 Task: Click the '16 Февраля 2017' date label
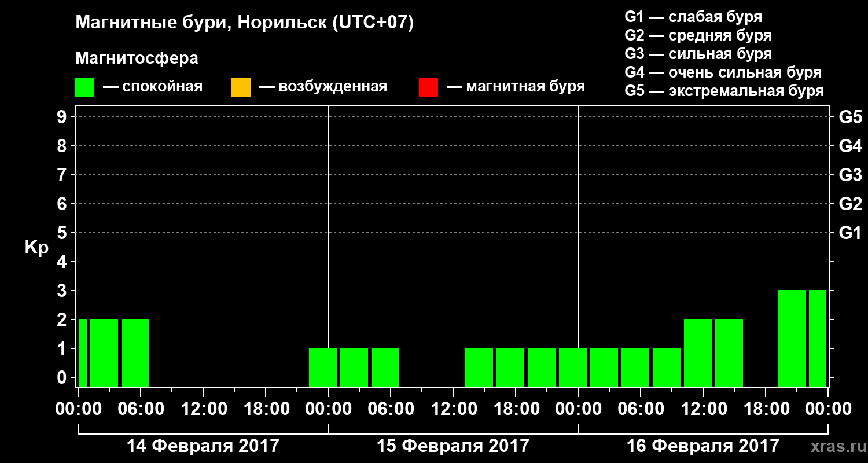703,446
